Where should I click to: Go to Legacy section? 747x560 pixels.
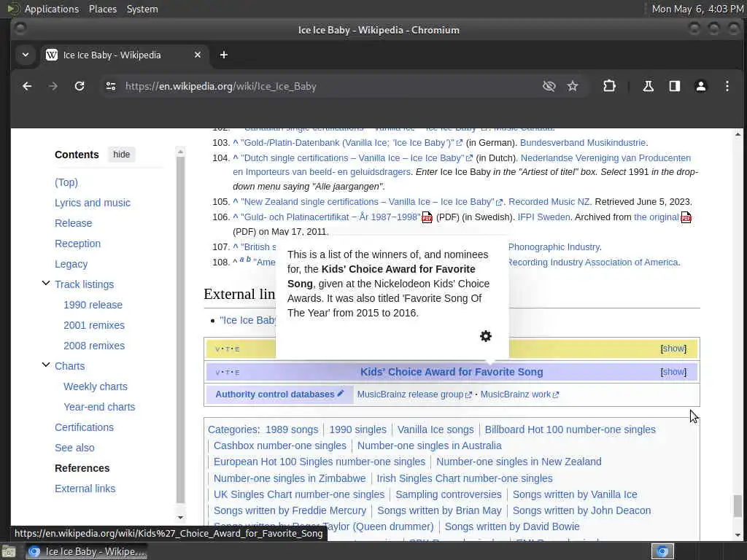click(71, 264)
